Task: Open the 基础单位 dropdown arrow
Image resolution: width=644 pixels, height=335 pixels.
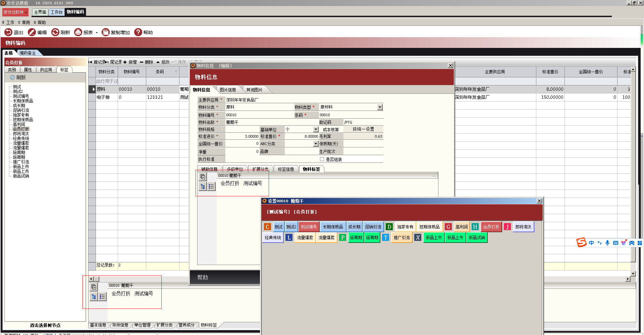Action: 316,129
